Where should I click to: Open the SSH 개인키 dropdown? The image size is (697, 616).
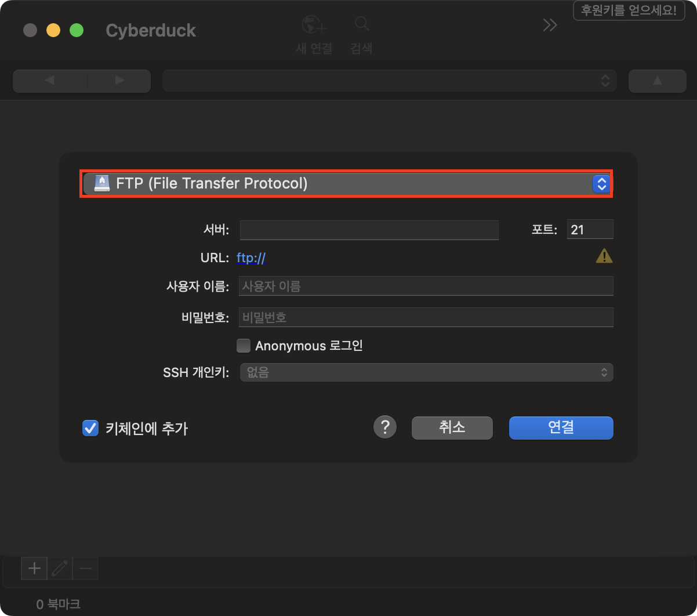pos(426,372)
